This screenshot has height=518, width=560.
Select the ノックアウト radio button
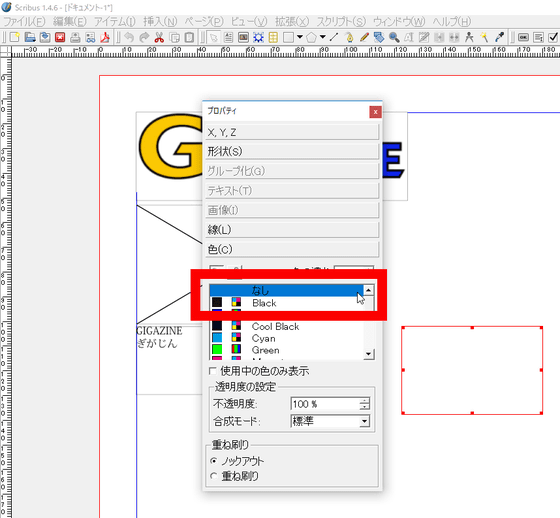pyautogui.click(x=214, y=461)
